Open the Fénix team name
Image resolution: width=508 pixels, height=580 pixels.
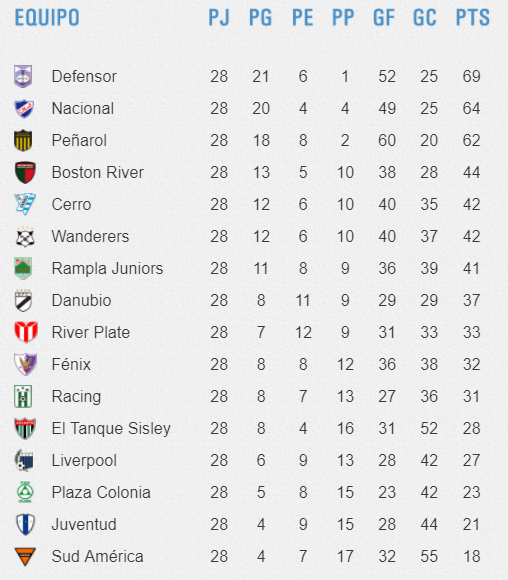click(x=71, y=364)
